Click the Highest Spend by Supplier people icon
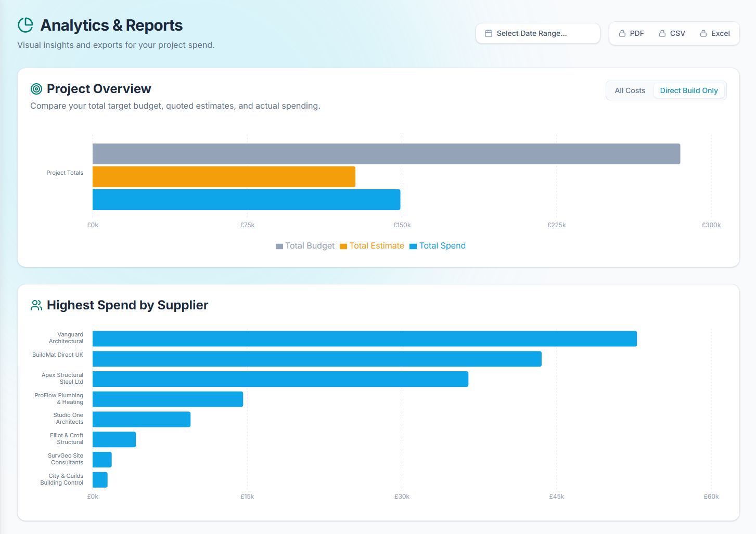756x534 pixels. point(36,305)
